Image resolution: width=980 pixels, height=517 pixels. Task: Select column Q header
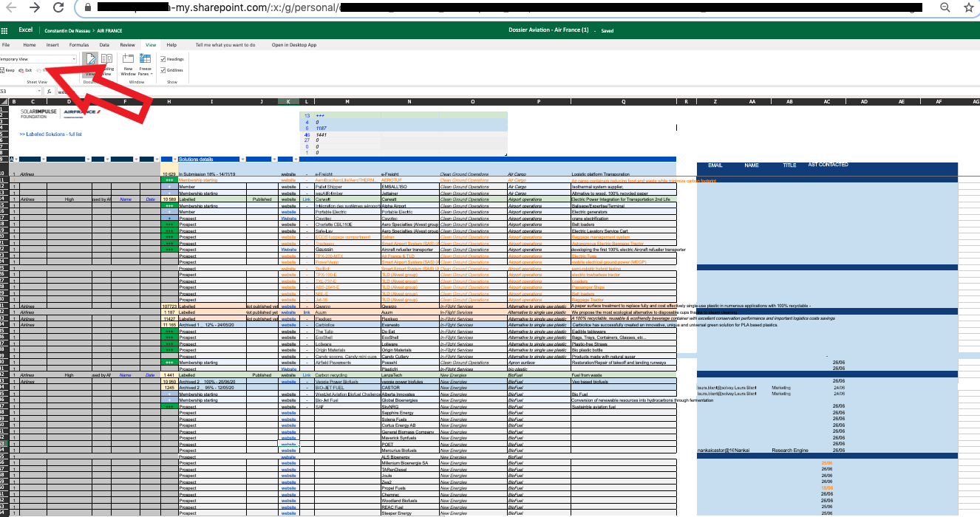624,101
